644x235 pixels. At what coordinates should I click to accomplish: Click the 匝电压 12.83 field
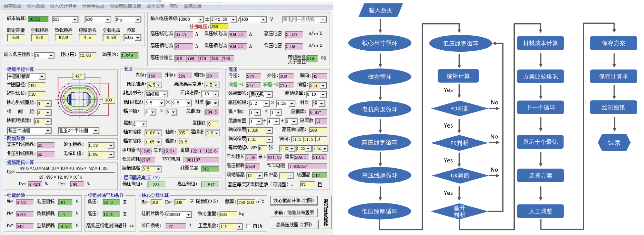87,55
